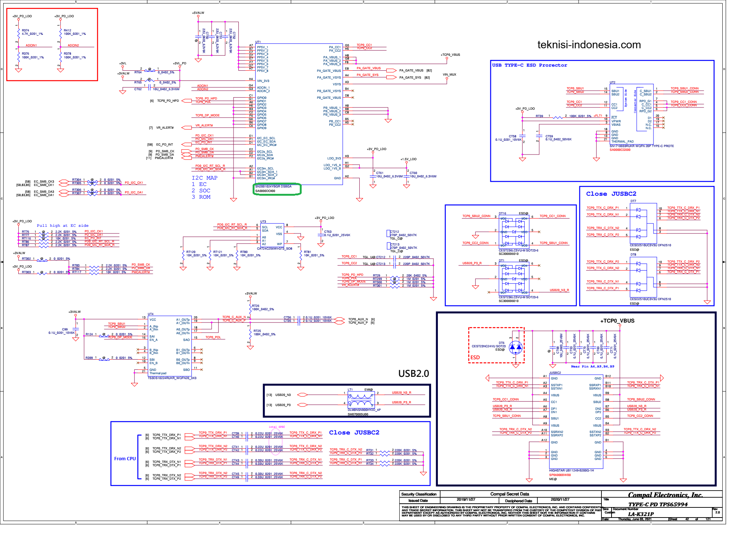Select part code SA0000CG500

point(620,150)
